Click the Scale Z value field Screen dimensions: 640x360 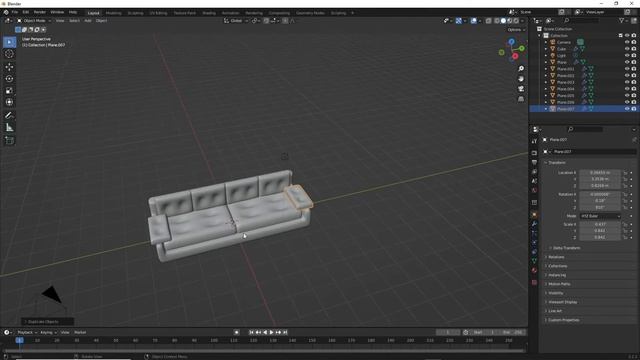click(600, 237)
